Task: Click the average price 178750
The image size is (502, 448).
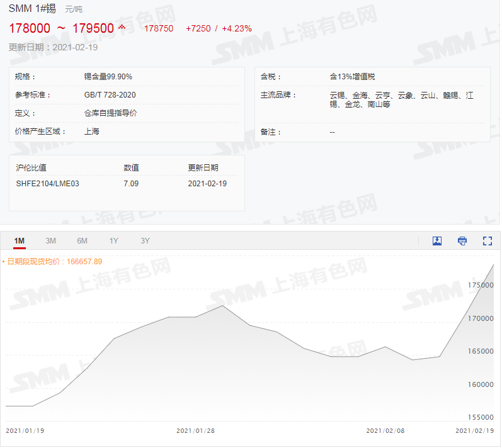Action: 159,28
